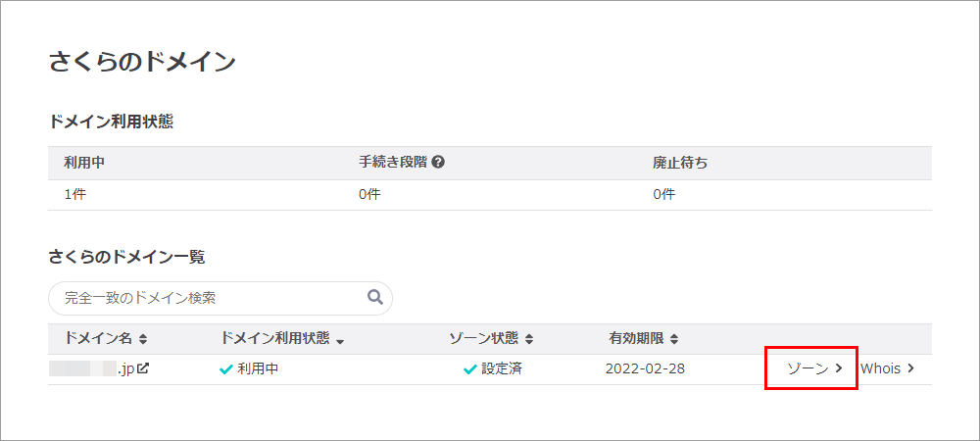Click the さくらのドメイン一覧 heading
Image resolution: width=980 pixels, height=441 pixels.
126,257
